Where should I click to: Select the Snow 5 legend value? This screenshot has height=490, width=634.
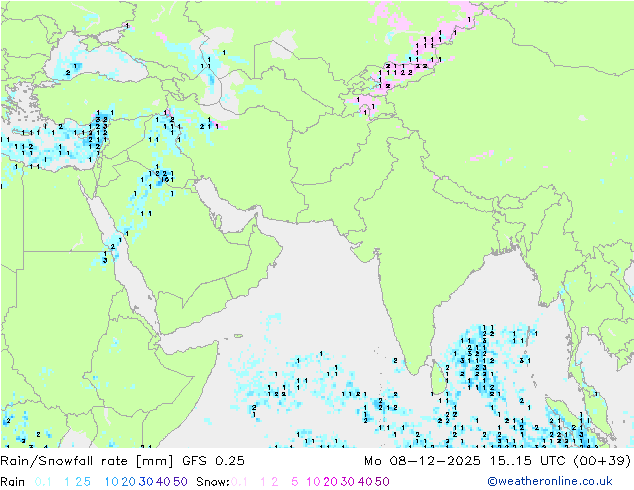(295, 482)
